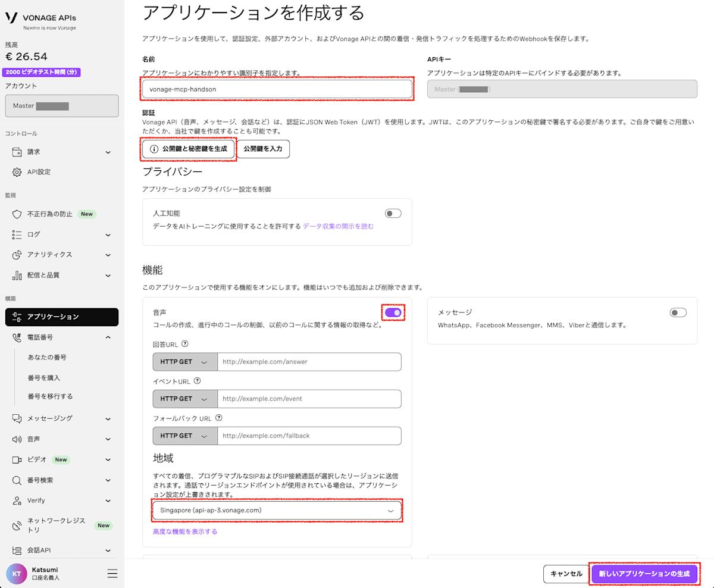Open 不正行為の防止 shield icon
The image size is (714, 588).
pos(17,214)
